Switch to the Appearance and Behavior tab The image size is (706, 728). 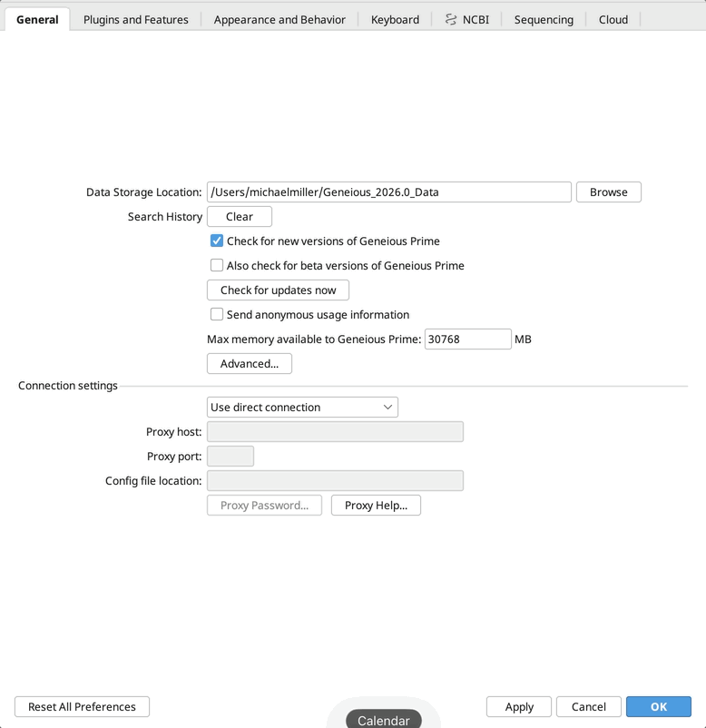pyautogui.click(x=279, y=18)
